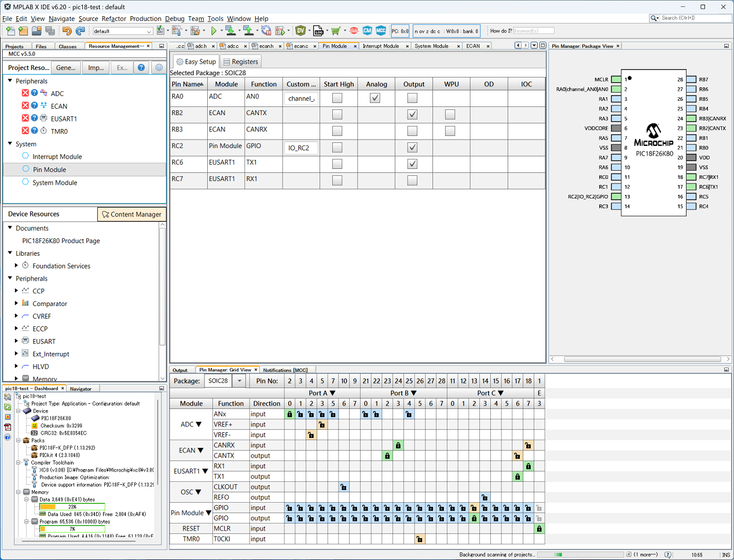Remove ADC peripheral with red X icon
734x560 pixels.
pyautogui.click(x=25, y=93)
